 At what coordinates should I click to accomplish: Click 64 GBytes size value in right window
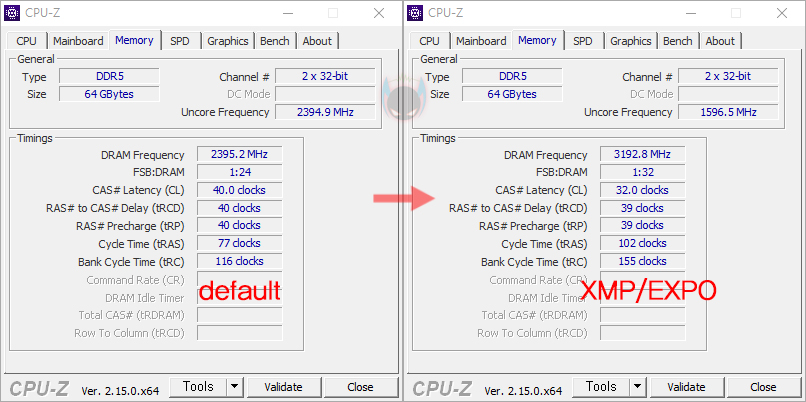[x=512, y=94]
